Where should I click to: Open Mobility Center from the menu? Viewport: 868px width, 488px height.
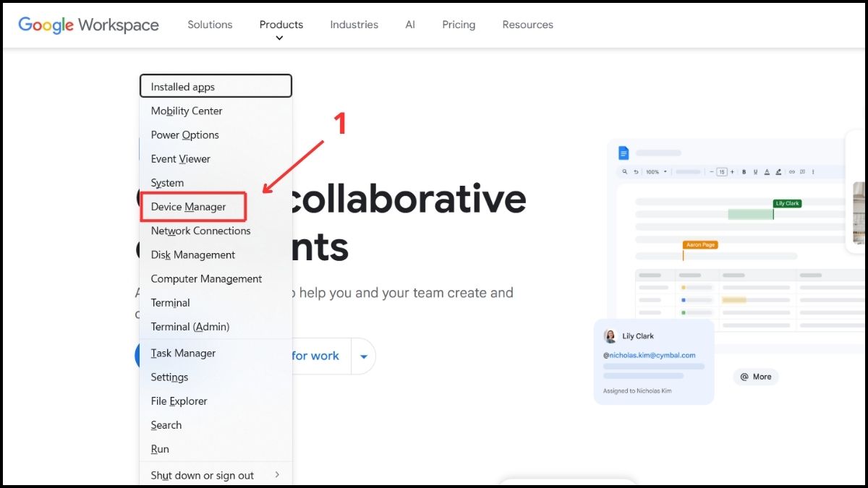pyautogui.click(x=216, y=111)
